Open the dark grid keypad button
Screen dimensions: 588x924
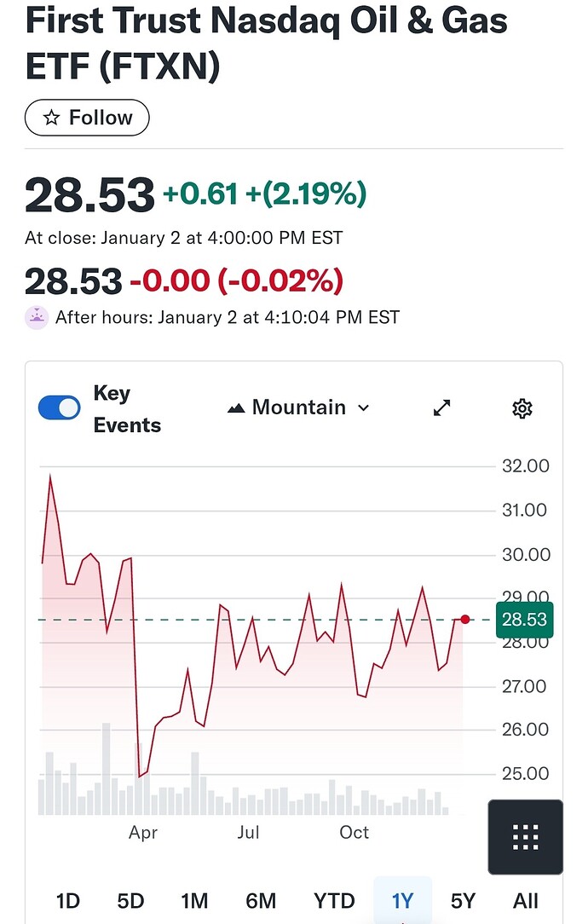[x=525, y=837]
